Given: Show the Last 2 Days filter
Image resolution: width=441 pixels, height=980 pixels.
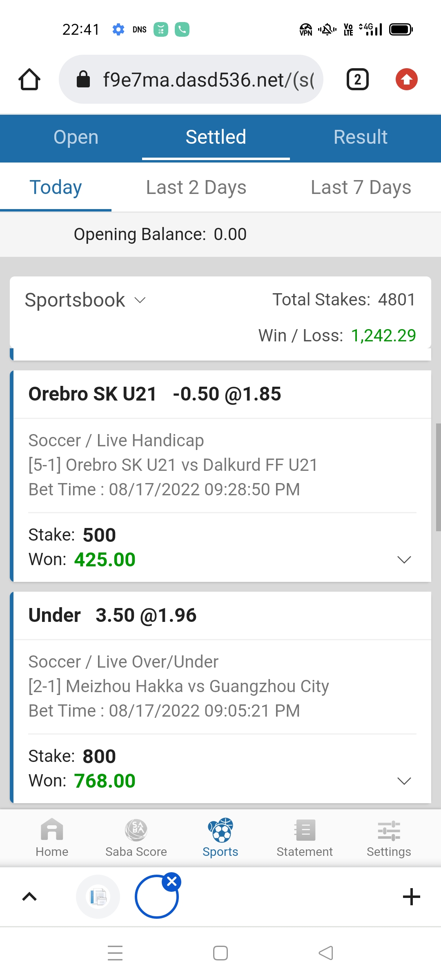Looking at the screenshot, I should [x=196, y=187].
